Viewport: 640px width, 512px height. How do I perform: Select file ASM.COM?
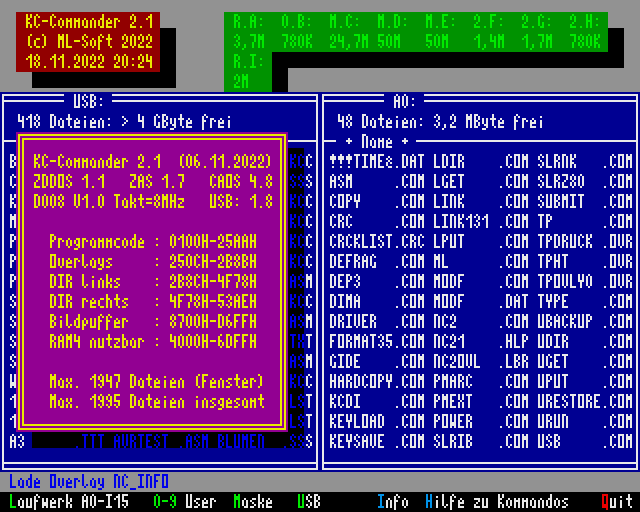tap(376, 182)
